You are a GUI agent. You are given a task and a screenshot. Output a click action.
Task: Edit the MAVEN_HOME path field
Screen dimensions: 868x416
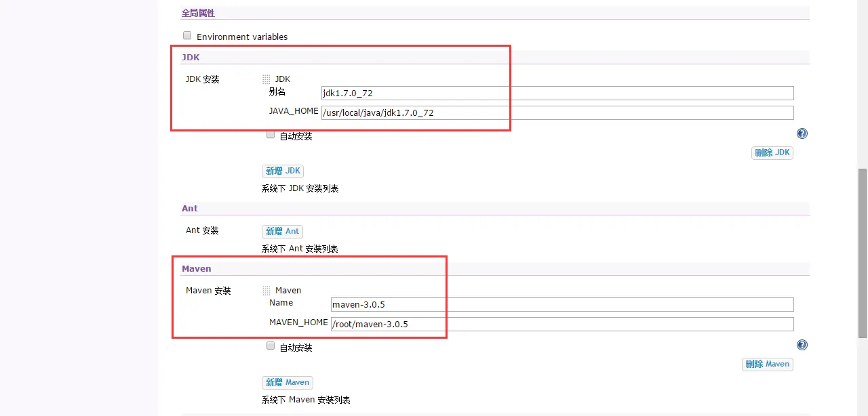tap(562, 324)
